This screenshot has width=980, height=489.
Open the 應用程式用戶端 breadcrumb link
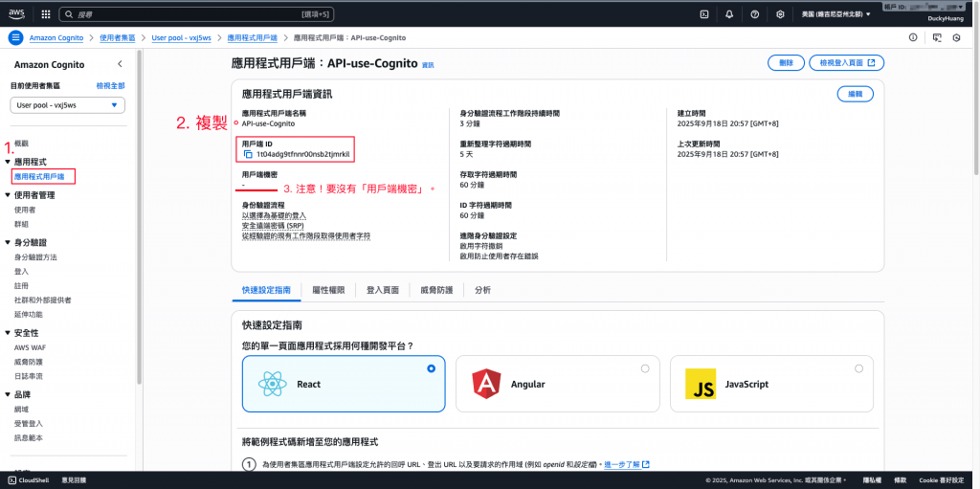tap(253, 38)
